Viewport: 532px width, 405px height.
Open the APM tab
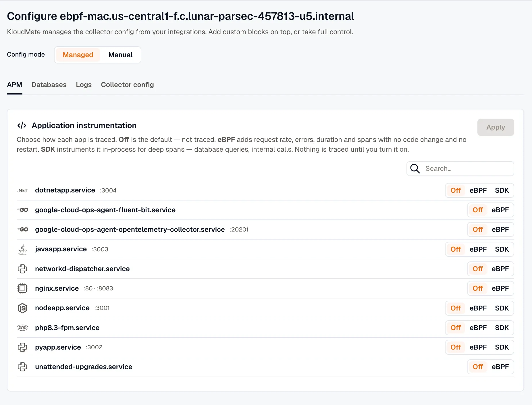tap(15, 85)
